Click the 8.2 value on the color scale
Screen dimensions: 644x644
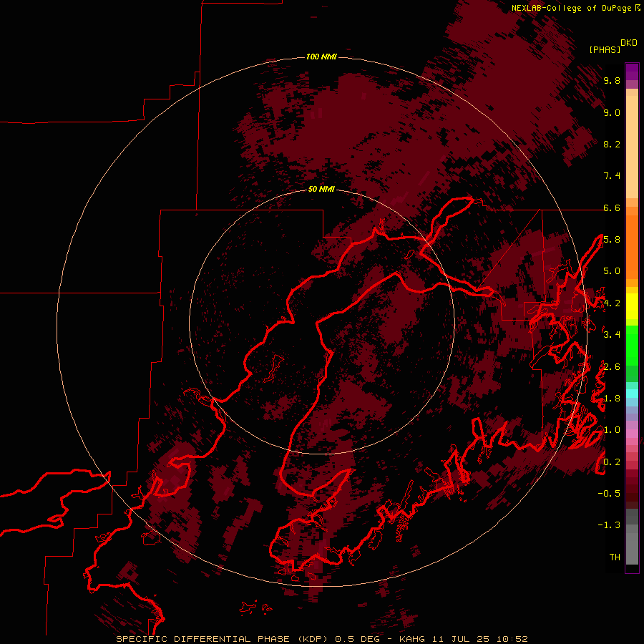[612, 144]
